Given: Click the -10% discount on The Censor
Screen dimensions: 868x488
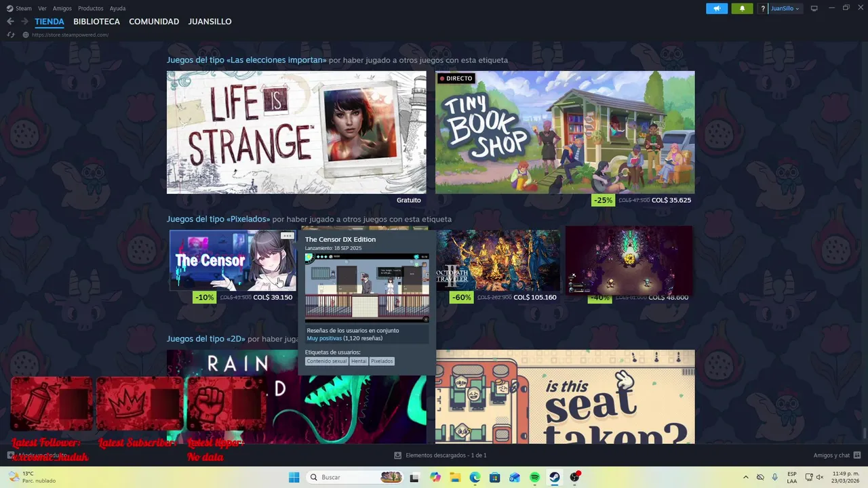Looking at the screenshot, I should coord(204,297).
